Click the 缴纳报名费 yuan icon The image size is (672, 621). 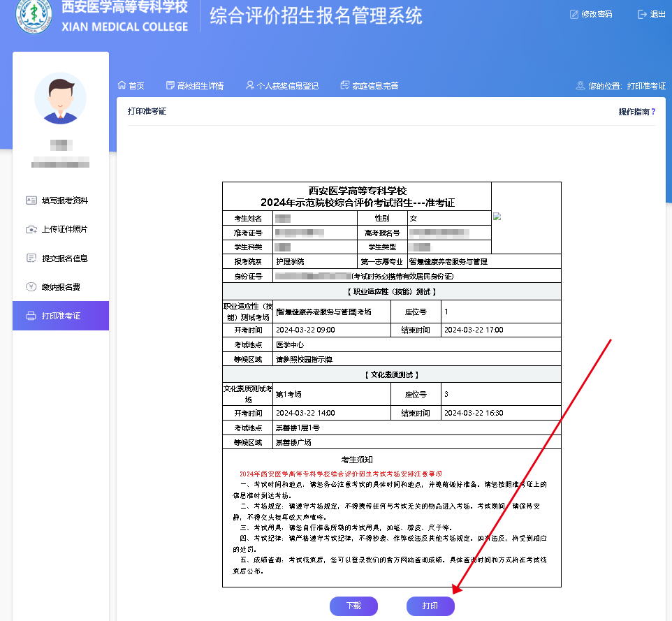click(31, 286)
